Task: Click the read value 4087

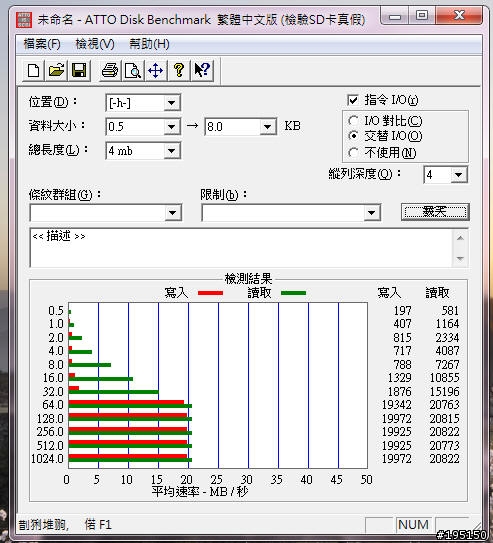Action: tap(447, 351)
